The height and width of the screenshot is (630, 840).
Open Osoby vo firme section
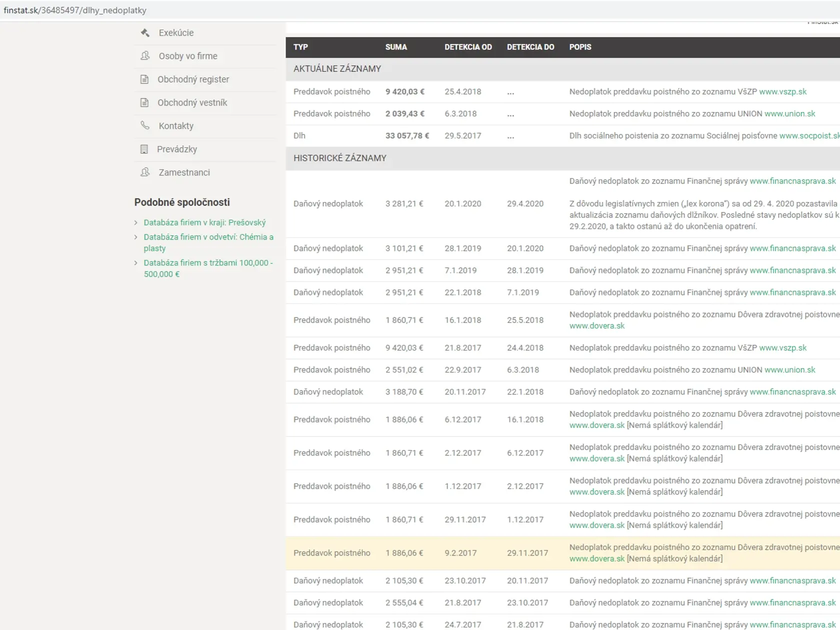(x=188, y=56)
